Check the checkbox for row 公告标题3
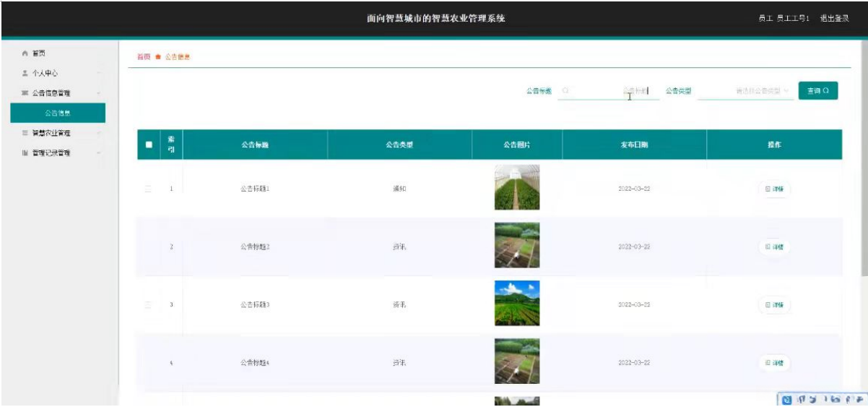Screen dimensions: 868x407 pos(149,305)
